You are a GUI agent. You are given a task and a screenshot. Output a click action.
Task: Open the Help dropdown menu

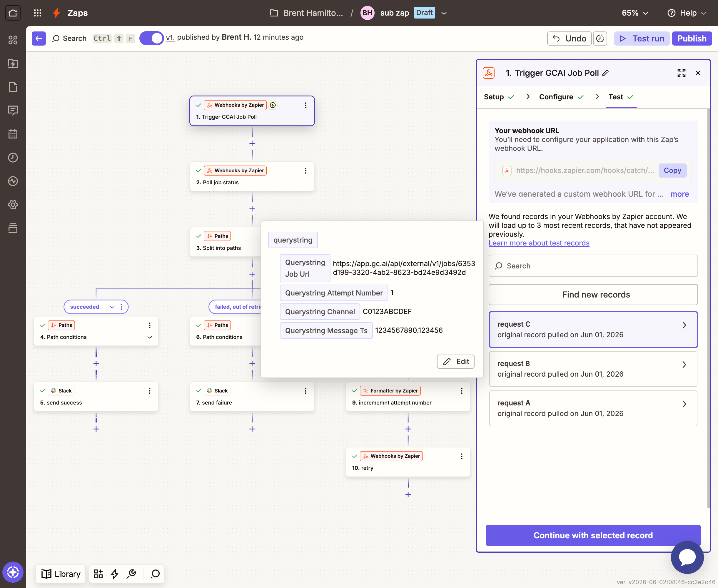click(687, 13)
